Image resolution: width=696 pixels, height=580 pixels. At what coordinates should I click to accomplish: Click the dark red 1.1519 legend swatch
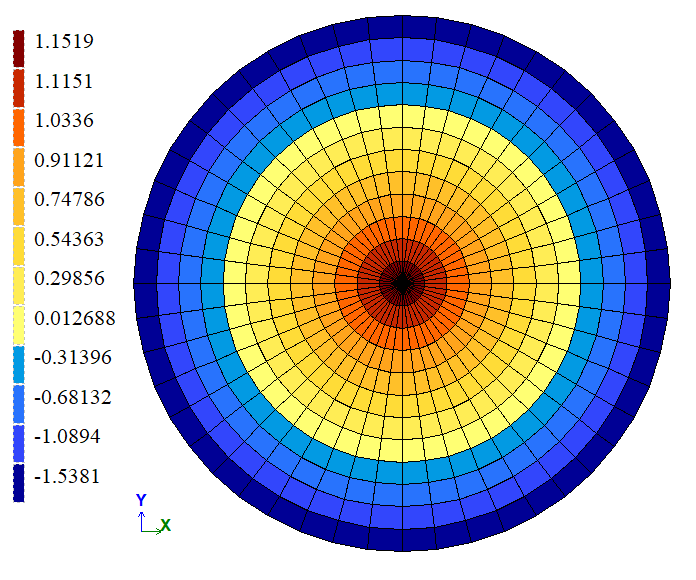(x=18, y=46)
